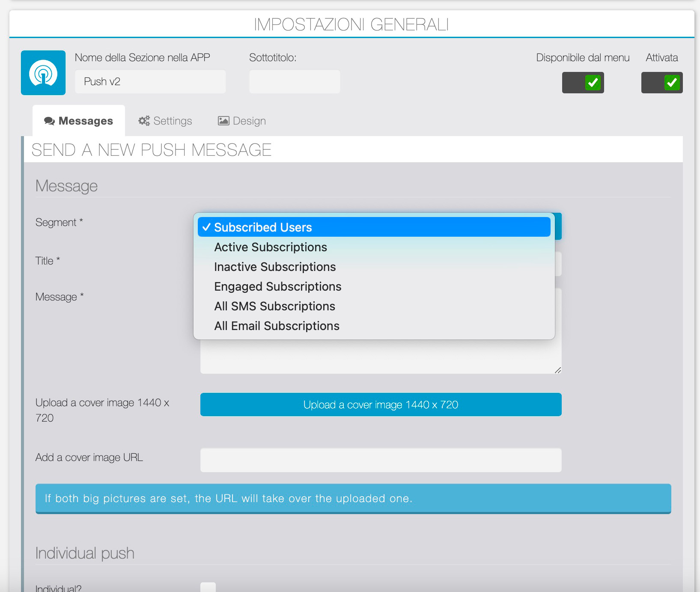Choose Active Subscriptions from the dropdown

pyautogui.click(x=270, y=247)
